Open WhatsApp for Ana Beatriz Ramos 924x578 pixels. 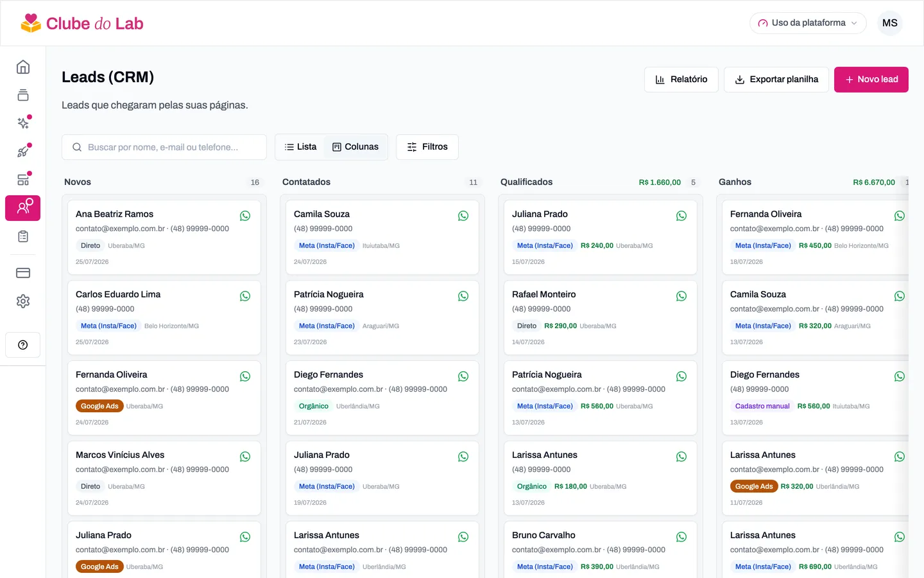[245, 216]
